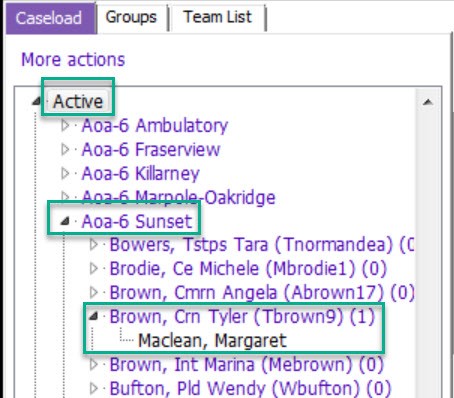Click the scrollbar up arrow
This screenshot has height=398, width=454.
428,102
